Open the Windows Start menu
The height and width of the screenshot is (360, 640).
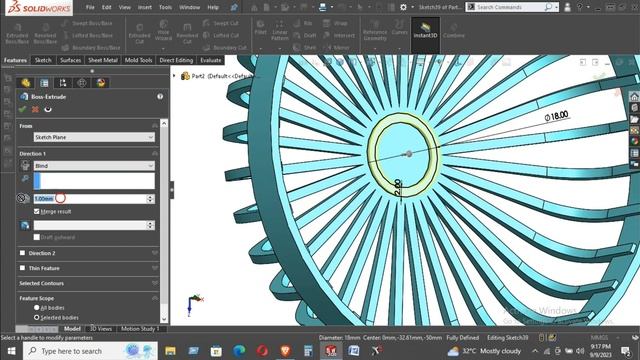tap(11, 351)
